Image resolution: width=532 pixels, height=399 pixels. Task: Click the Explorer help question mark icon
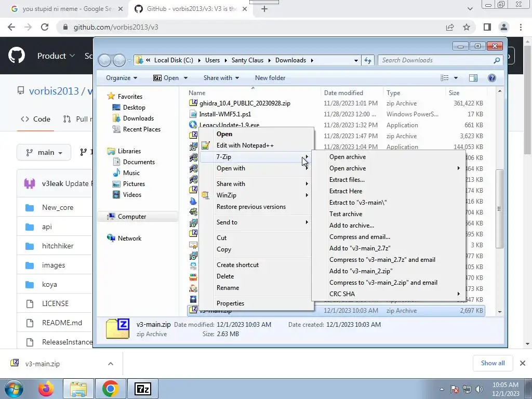pos(491,78)
